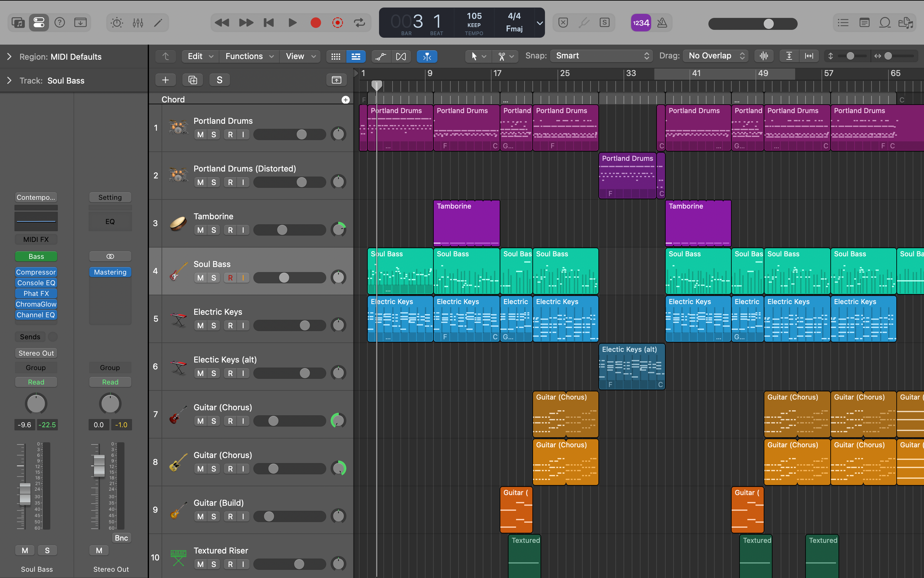
Task: Open the Mixer from the toolbar
Action: (x=138, y=23)
